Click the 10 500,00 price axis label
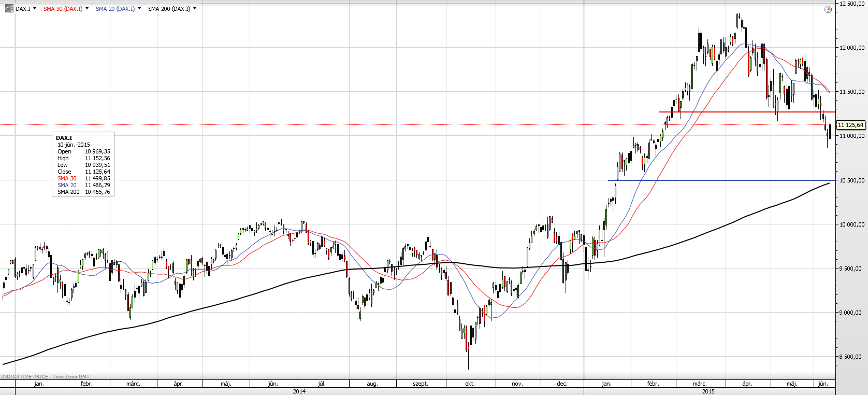This screenshot has width=868, height=395. pyautogui.click(x=852, y=180)
